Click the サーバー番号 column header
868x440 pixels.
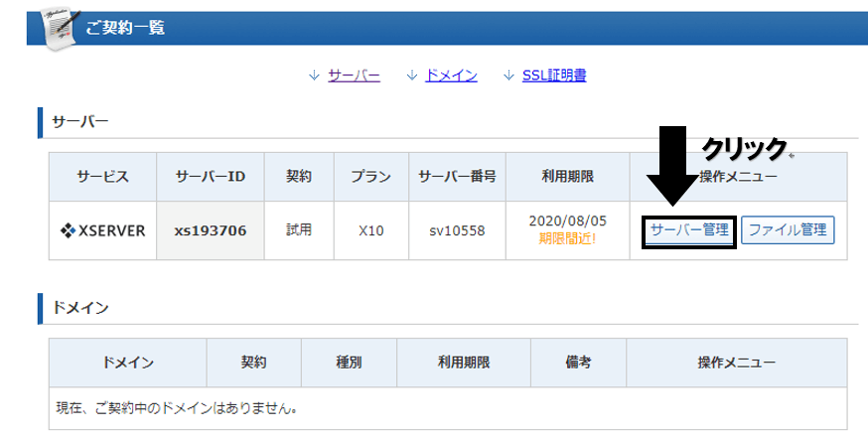(457, 177)
